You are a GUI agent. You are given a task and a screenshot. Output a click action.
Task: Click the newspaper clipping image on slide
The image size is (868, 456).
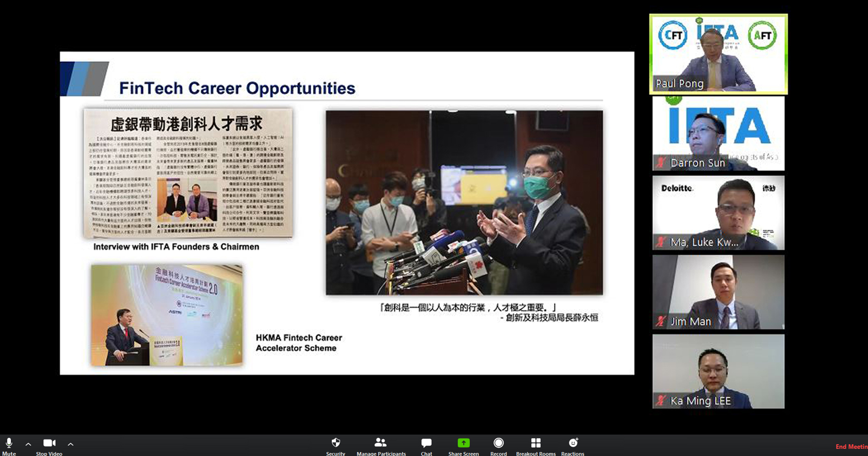(188, 173)
